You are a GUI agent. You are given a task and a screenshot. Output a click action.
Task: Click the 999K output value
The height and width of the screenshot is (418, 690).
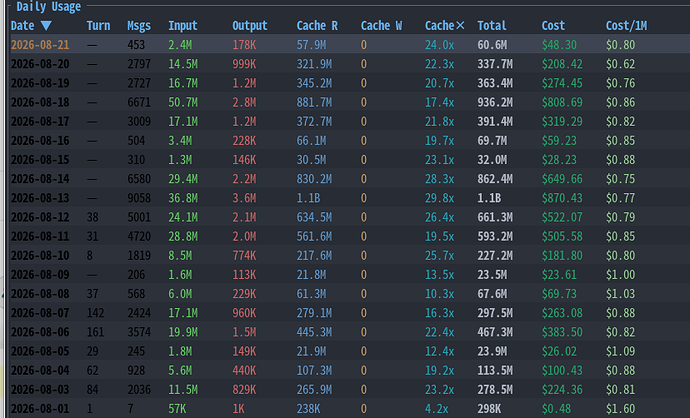(244, 64)
